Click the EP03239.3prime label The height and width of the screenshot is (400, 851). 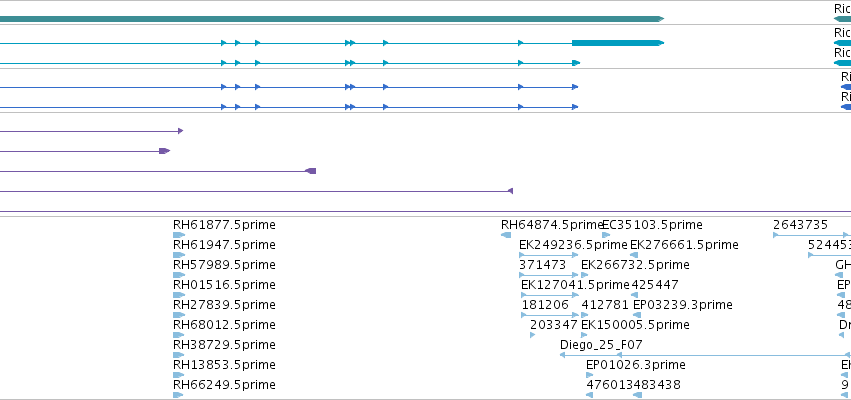(x=683, y=304)
